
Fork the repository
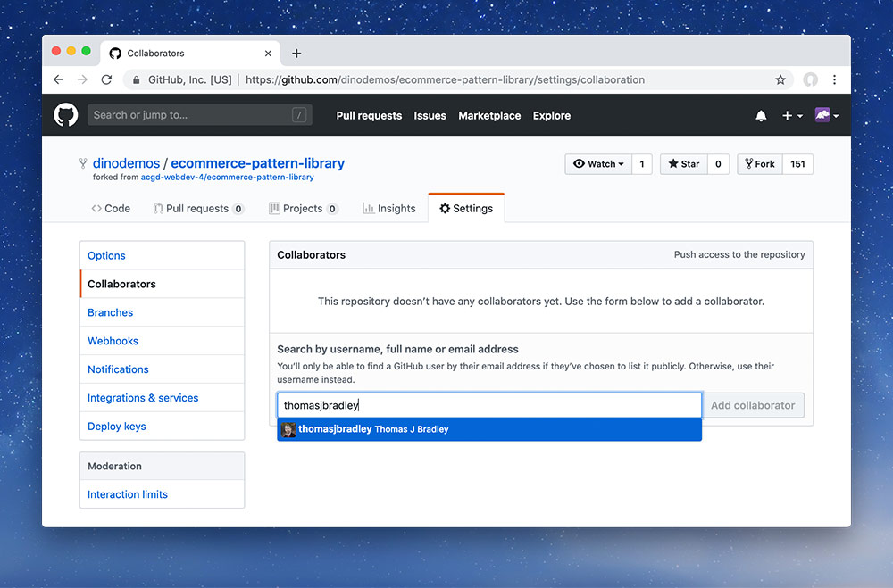tap(760, 164)
